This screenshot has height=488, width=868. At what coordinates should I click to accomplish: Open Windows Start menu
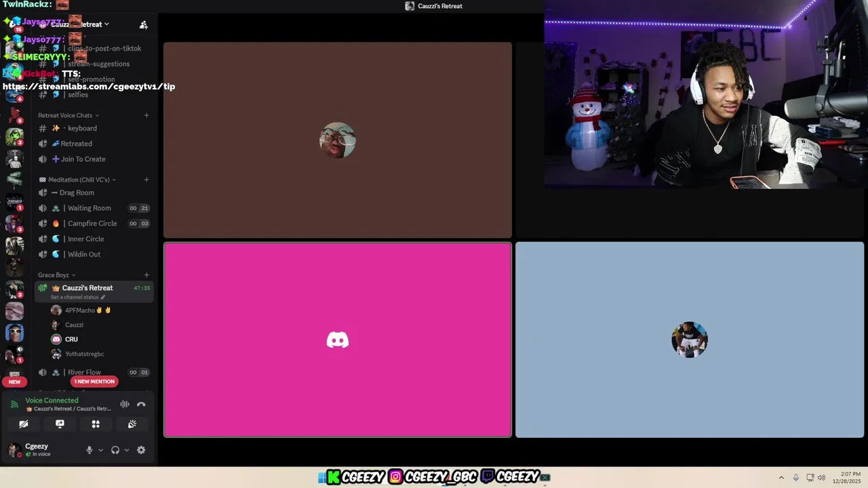click(x=322, y=477)
